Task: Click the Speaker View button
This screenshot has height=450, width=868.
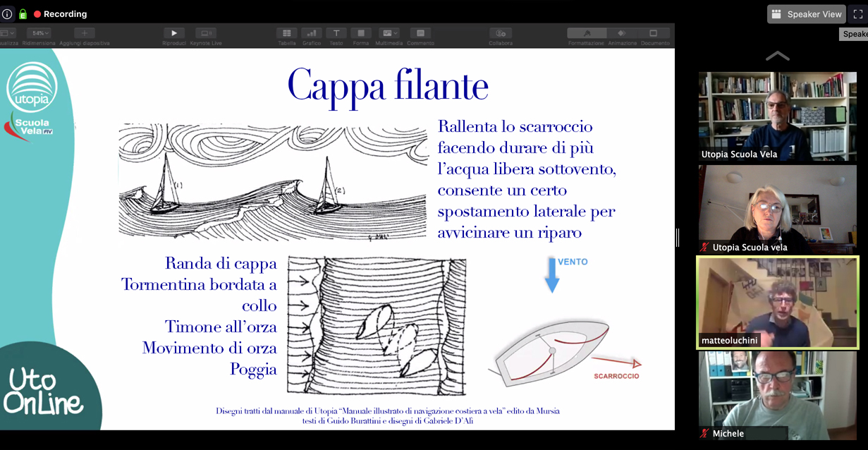Action: tap(807, 14)
